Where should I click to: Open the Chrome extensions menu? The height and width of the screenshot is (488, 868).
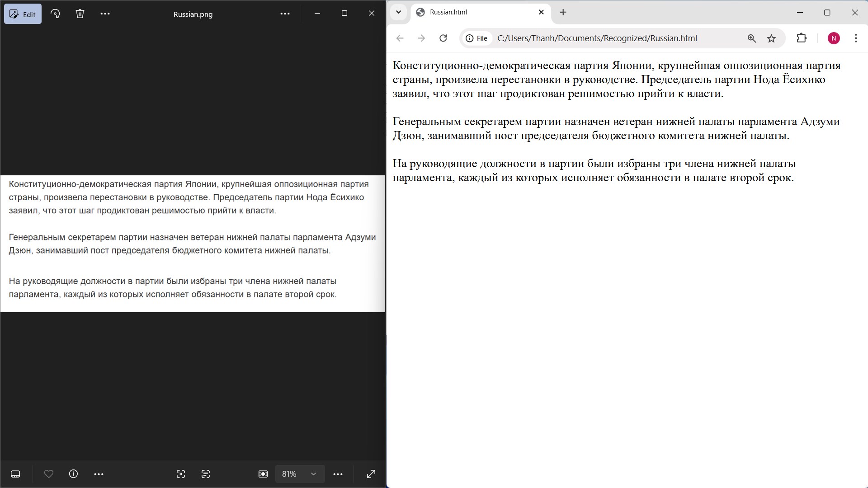(x=801, y=38)
